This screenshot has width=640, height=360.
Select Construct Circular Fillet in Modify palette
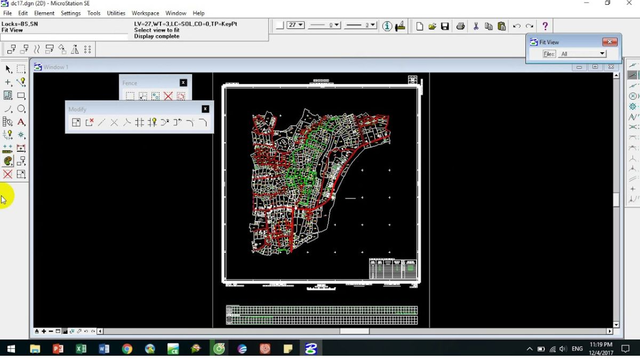(x=190, y=122)
